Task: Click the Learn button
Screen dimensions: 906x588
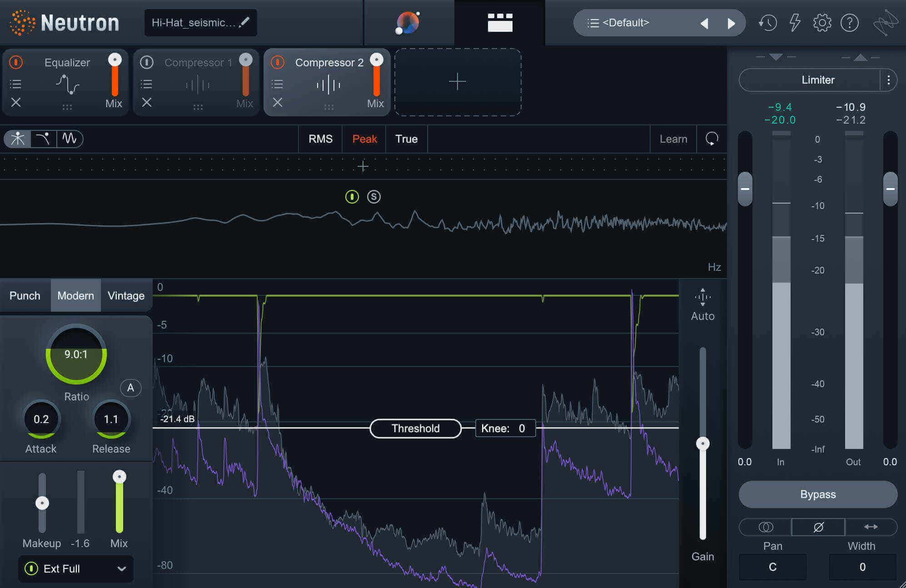Action: pyautogui.click(x=673, y=139)
